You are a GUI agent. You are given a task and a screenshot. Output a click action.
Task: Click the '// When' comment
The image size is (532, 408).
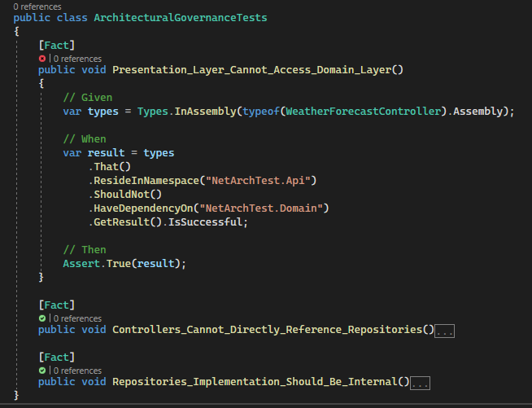pos(85,139)
